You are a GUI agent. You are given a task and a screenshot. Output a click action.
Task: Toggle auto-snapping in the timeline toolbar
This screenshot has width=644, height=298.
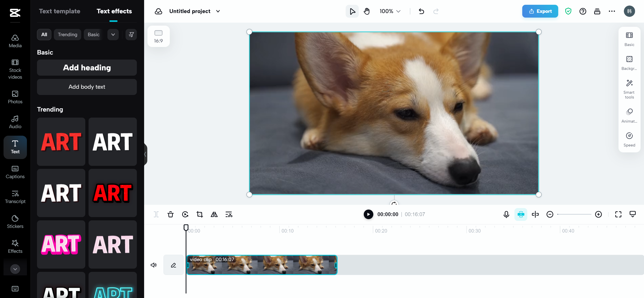(521, 214)
